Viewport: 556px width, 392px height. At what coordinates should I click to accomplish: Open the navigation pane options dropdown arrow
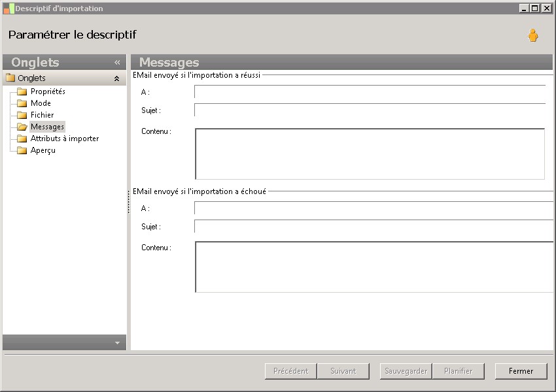[117, 343]
